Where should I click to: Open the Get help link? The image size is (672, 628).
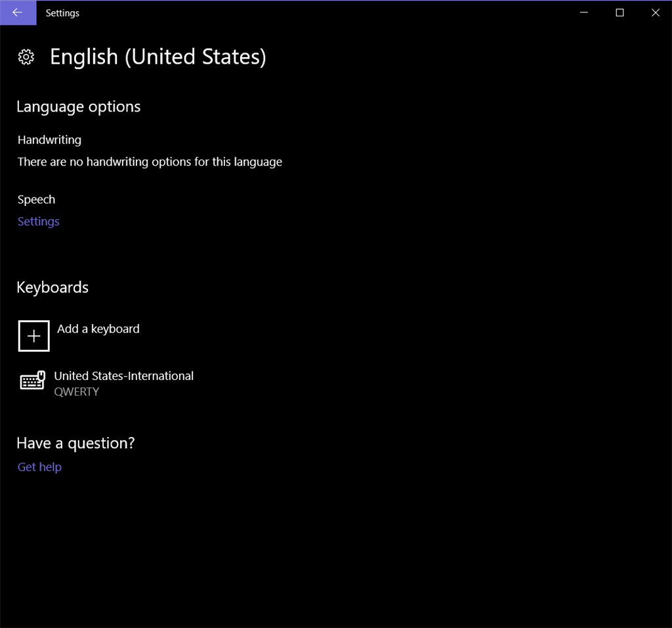(x=39, y=467)
